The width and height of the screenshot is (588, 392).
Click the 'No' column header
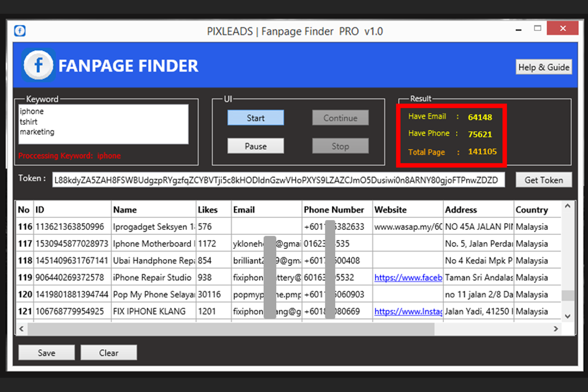pos(24,210)
